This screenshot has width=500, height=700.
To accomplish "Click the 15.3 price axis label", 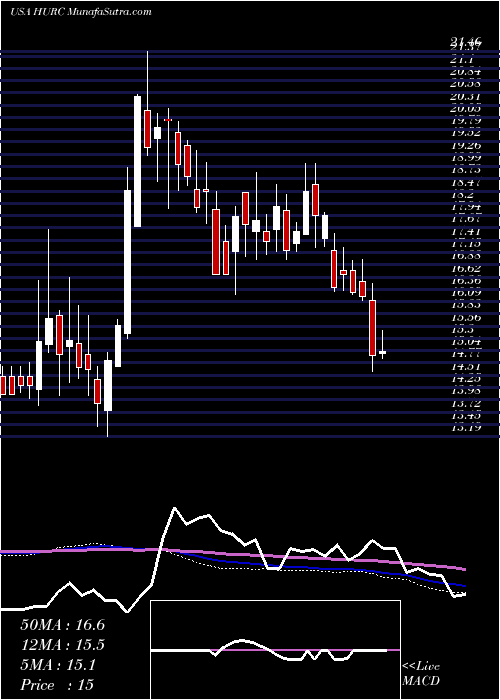I will point(460,330).
